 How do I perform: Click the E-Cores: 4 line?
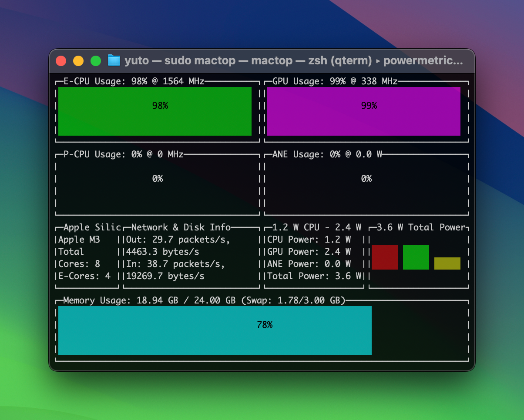(84, 276)
